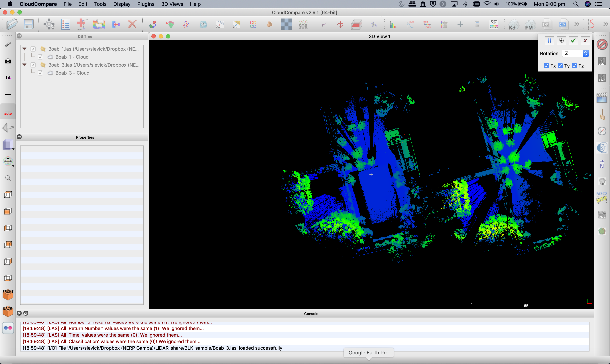
Task: Toggle the Tx translation checkbox
Action: tap(546, 66)
